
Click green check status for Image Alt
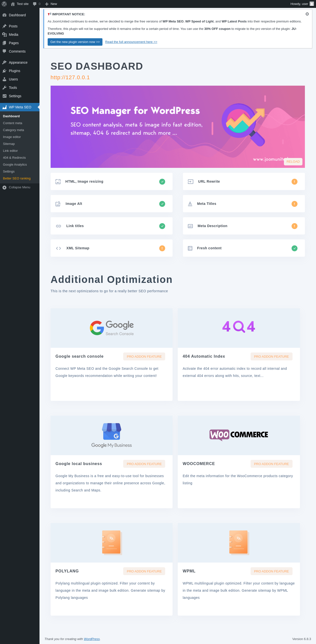click(162, 204)
